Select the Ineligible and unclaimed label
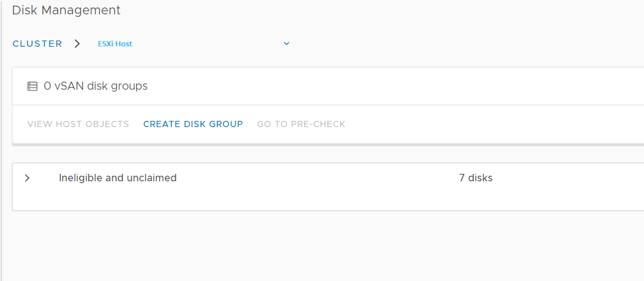 [118, 178]
